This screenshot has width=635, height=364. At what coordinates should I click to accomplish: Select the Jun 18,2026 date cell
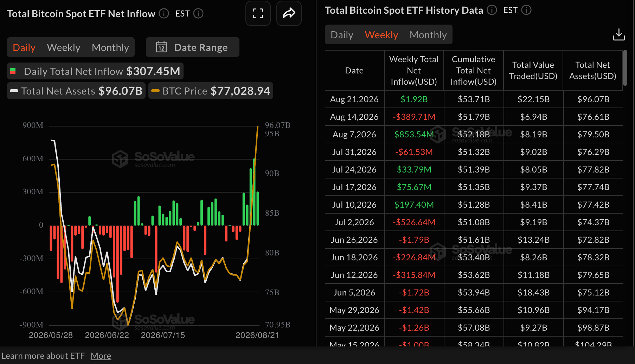[354, 258]
